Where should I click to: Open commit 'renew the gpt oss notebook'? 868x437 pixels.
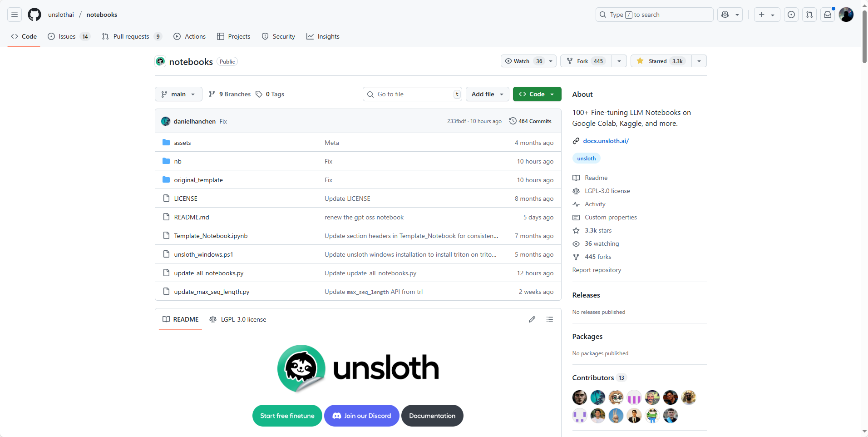point(364,217)
